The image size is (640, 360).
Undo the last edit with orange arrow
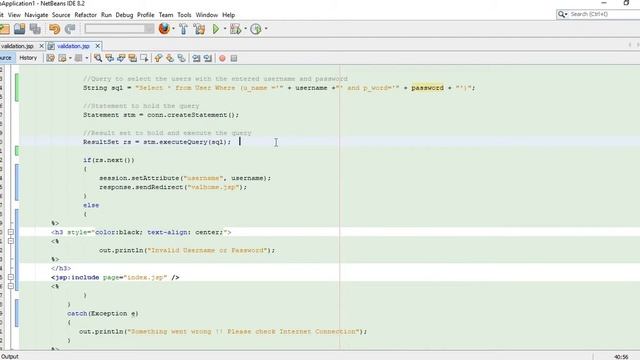click(x=54, y=29)
